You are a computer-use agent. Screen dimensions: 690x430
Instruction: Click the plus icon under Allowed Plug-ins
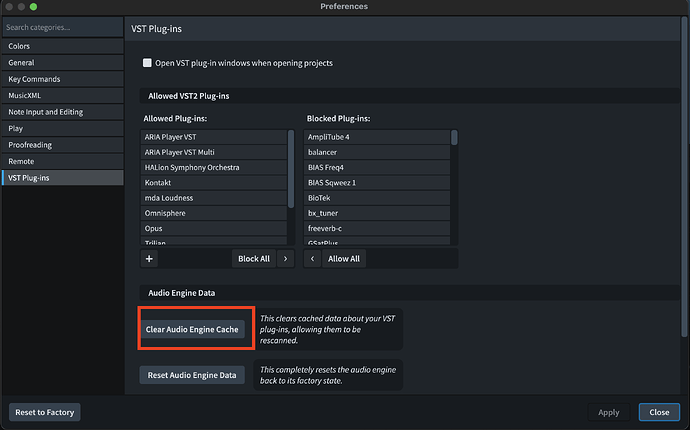pyautogui.click(x=150, y=258)
